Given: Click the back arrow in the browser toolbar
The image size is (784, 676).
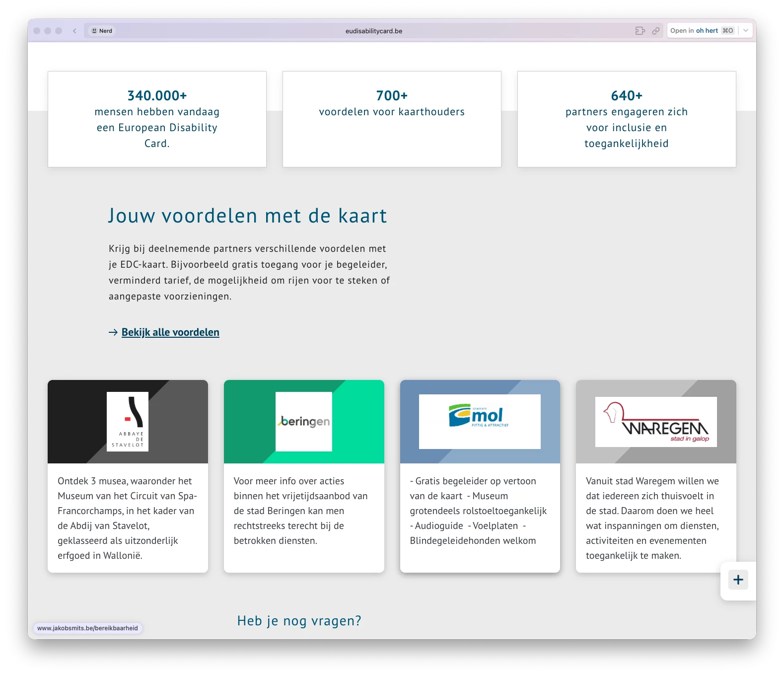Looking at the screenshot, I should [74, 31].
